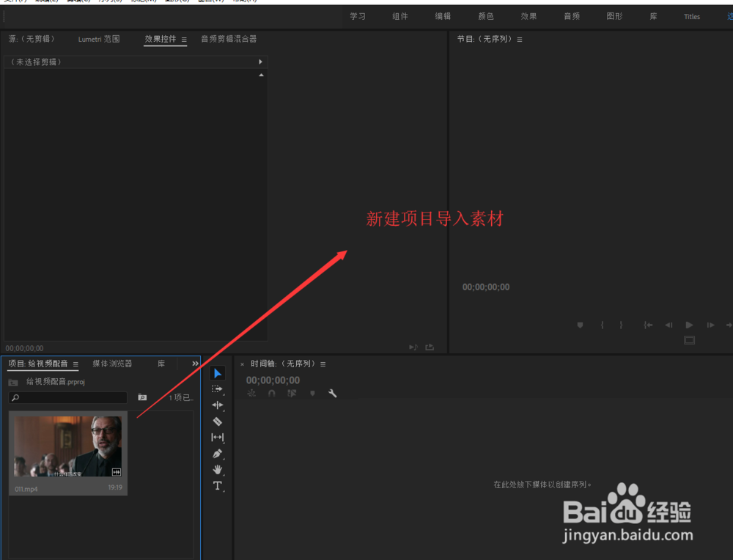Open timeline display settings wrench
733x560 pixels.
click(332, 394)
